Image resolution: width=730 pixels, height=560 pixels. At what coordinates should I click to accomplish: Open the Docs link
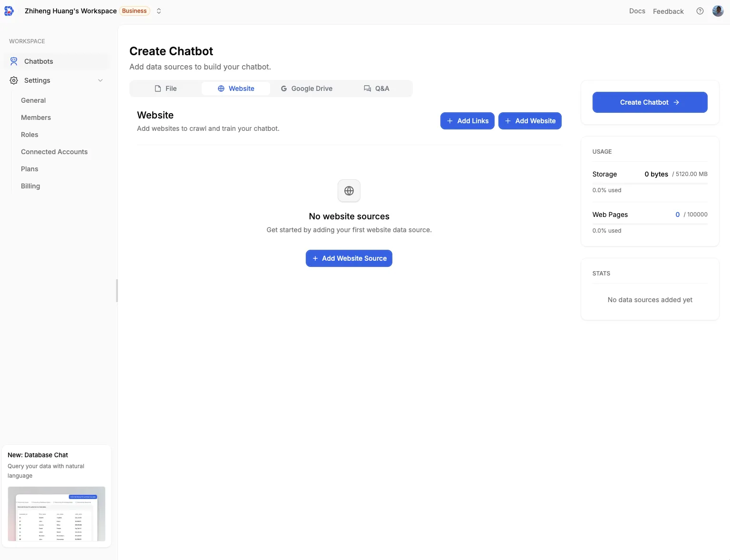click(x=637, y=11)
